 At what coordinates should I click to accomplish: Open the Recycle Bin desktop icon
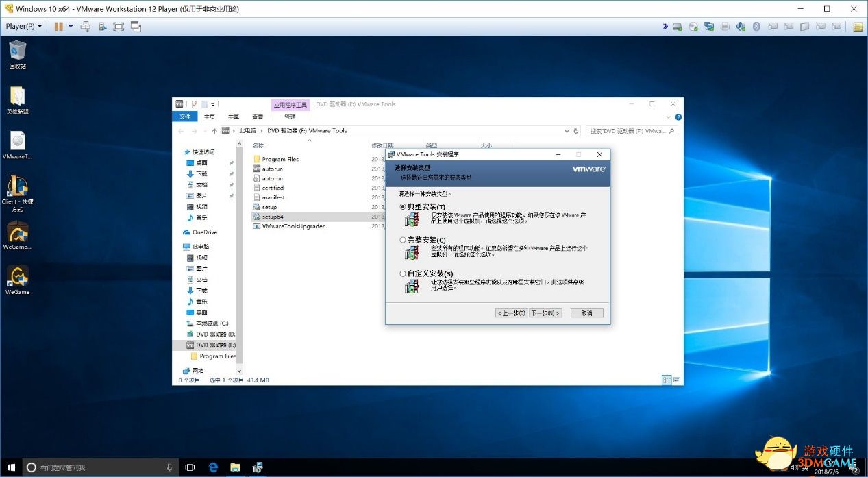pos(18,55)
